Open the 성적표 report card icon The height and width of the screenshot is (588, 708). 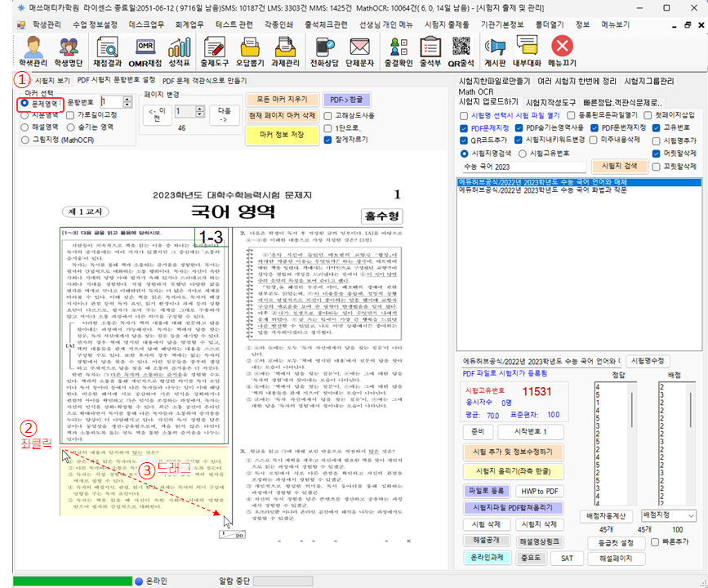pyautogui.click(x=180, y=51)
